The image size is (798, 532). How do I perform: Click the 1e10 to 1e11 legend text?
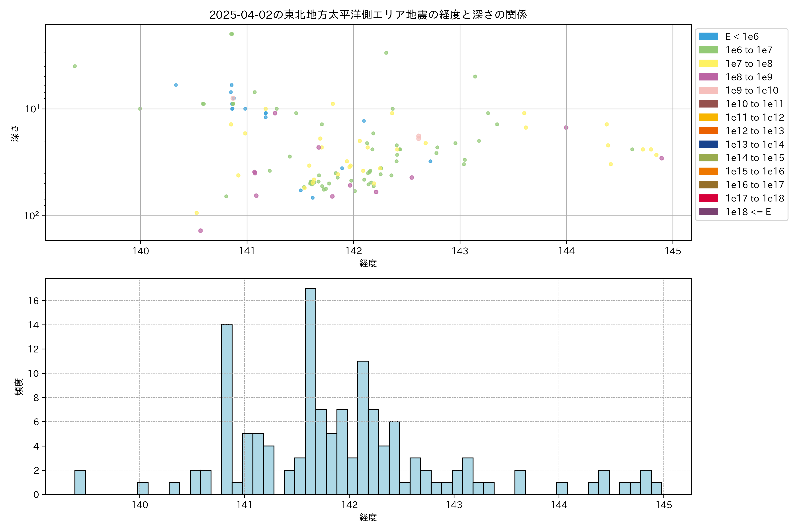coord(755,104)
